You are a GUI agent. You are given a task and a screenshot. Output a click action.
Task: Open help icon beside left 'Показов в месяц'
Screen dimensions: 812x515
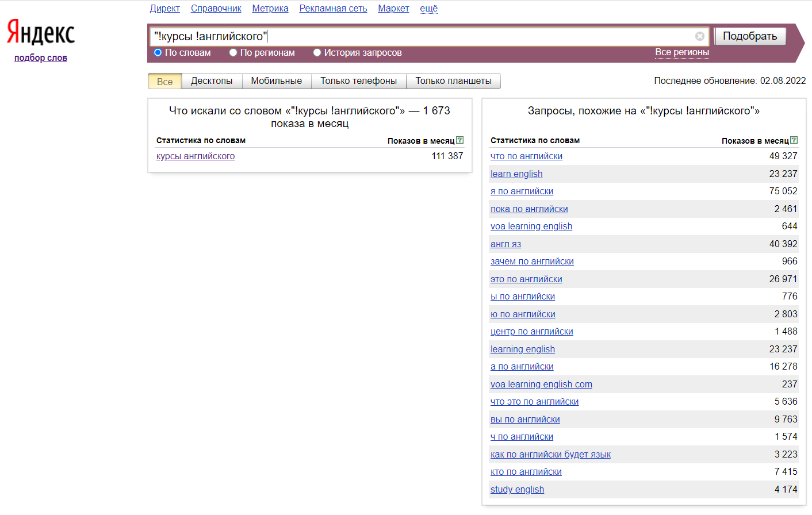(x=459, y=140)
